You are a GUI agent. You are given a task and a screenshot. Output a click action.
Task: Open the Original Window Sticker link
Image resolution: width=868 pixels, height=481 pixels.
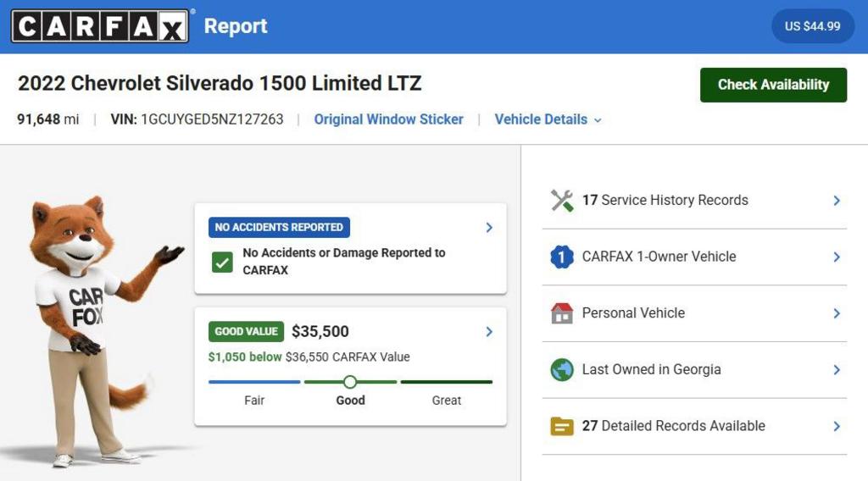click(x=388, y=119)
